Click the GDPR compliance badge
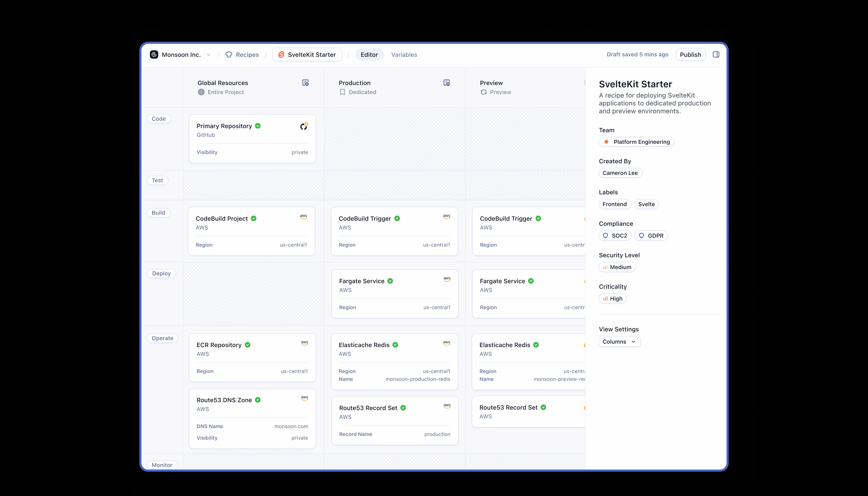The width and height of the screenshot is (868, 496). [x=651, y=235]
